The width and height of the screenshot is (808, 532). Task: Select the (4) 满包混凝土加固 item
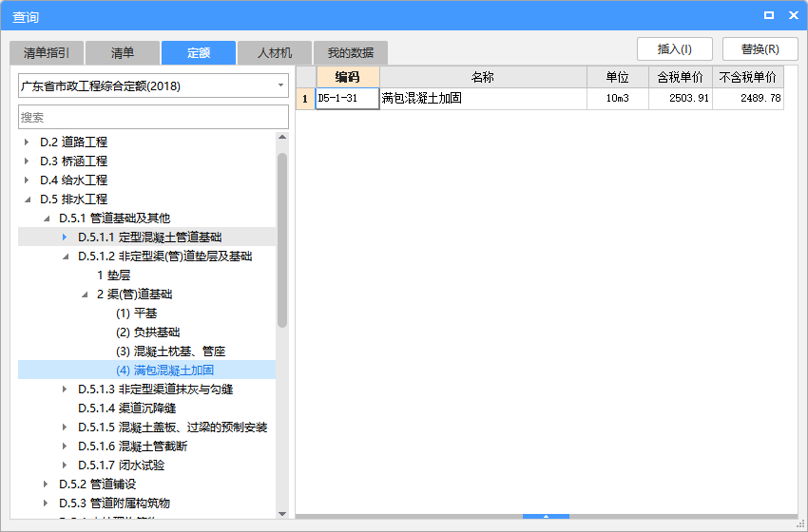tap(164, 370)
